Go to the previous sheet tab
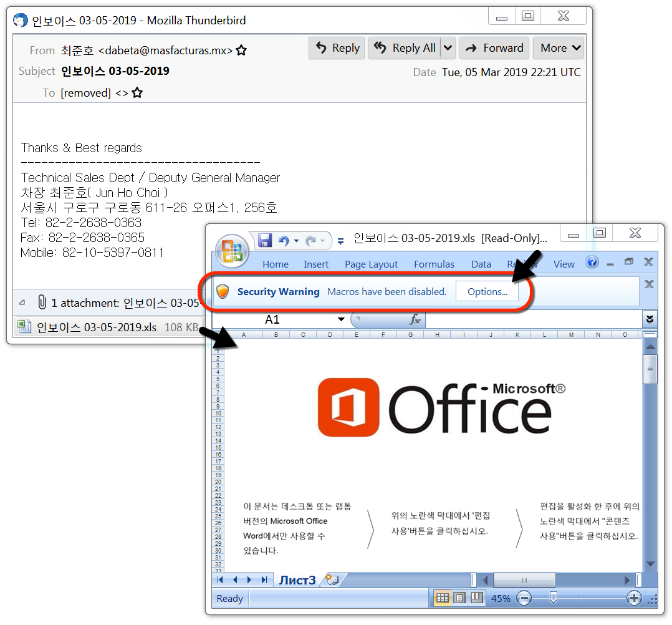This screenshot has width=672, height=625. 235,580
